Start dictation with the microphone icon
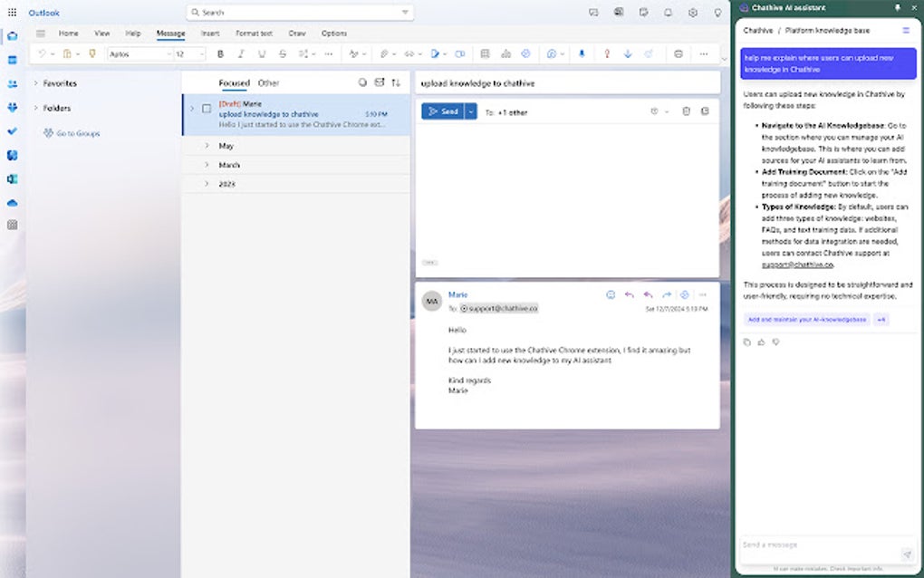 coord(580,54)
